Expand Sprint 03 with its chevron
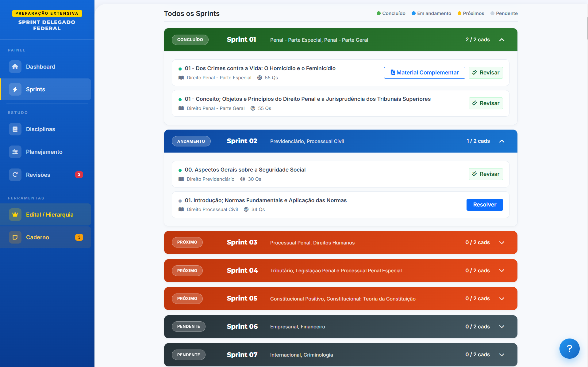 502,243
